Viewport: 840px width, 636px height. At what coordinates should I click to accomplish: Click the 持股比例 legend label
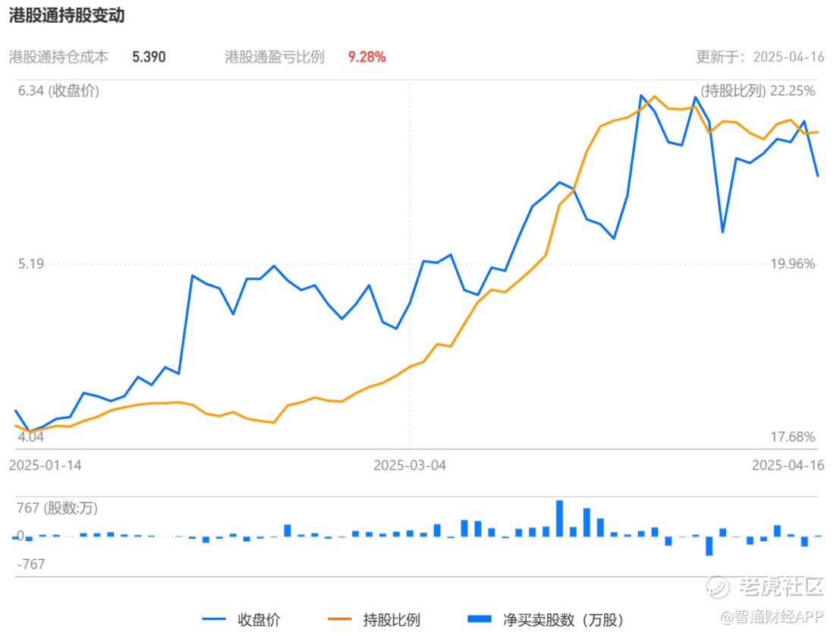click(x=392, y=619)
